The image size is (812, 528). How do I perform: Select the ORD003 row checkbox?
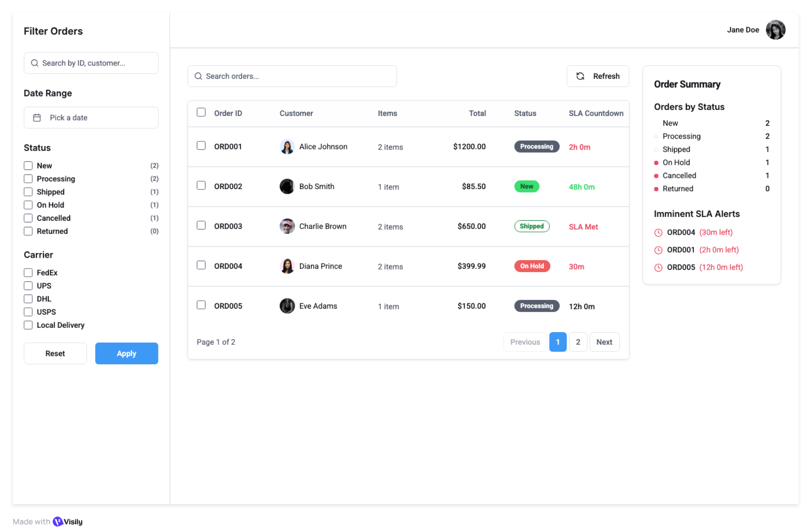tap(201, 225)
